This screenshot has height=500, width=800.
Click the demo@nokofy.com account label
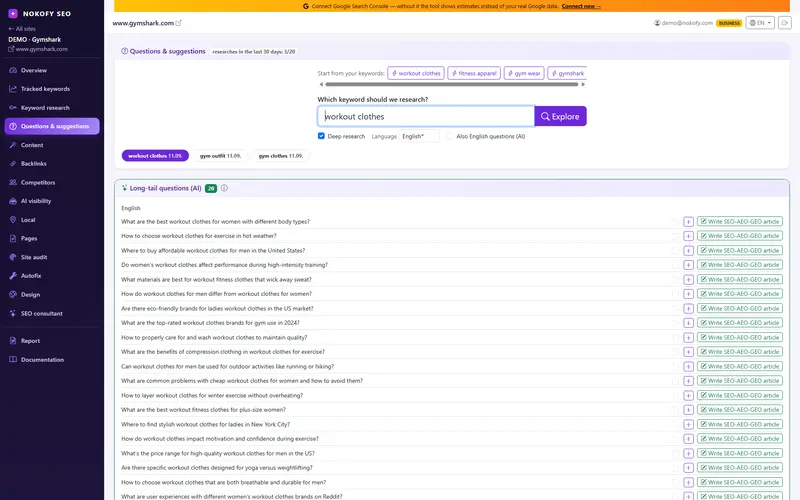click(x=683, y=23)
